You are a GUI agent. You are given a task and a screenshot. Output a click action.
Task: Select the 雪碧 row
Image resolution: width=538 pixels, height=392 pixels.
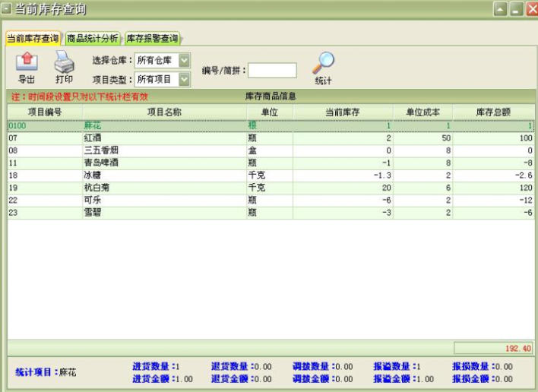point(271,213)
